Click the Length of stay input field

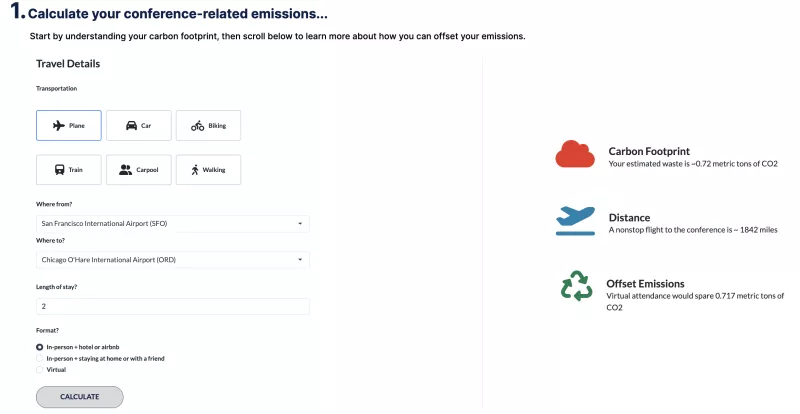click(x=172, y=306)
